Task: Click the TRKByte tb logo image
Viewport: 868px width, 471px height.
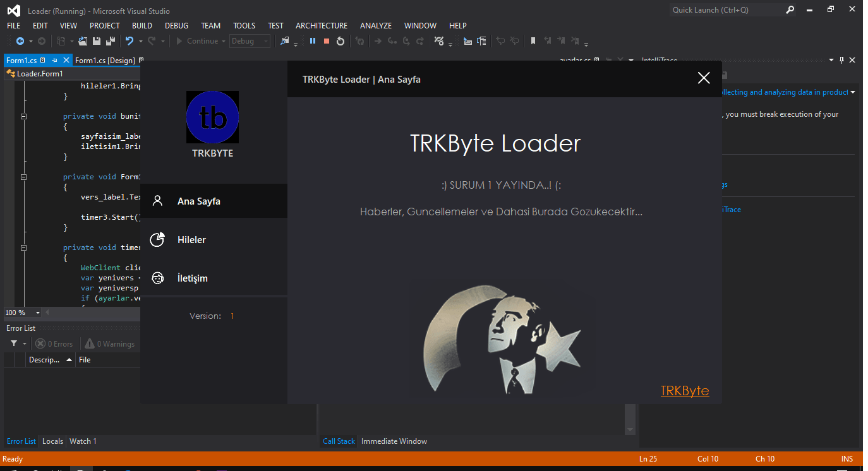Action: coord(212,117)
